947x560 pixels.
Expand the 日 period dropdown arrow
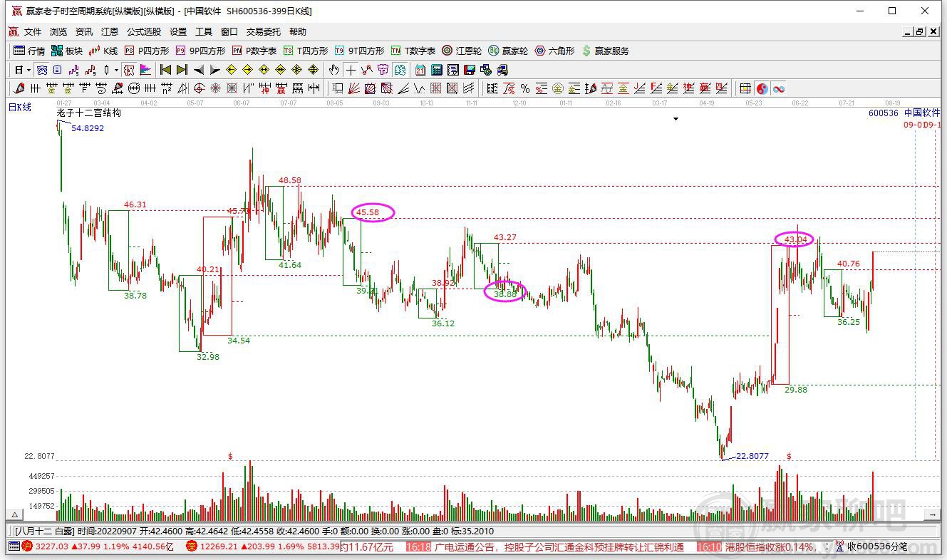pos(29,70)
